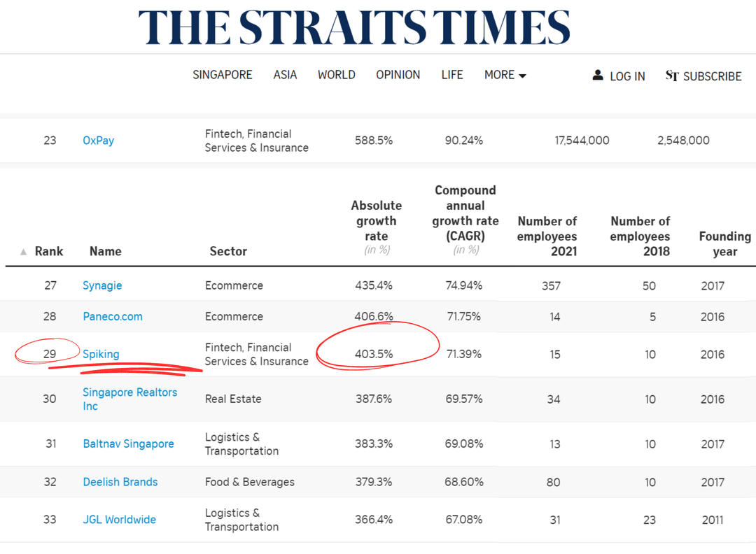Open the MORE navigation dropdown

pyautogui.click(x=500, y=75)
